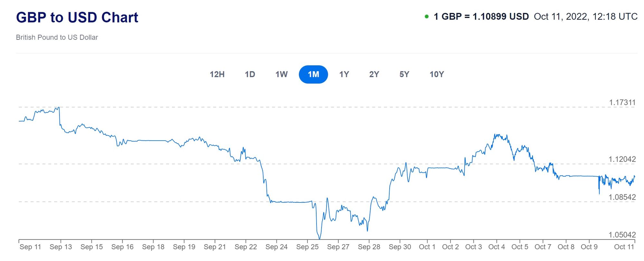Viewport: 644px width, 261px height.
Task: Show the 1Y chart range
Action: tap(344, 74)
